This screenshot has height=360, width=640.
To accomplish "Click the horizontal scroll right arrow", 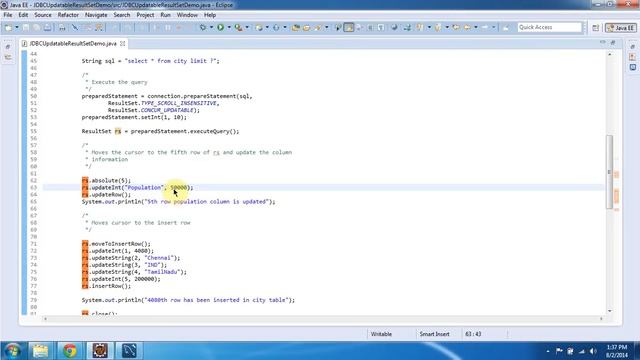I will click(601, 319).
